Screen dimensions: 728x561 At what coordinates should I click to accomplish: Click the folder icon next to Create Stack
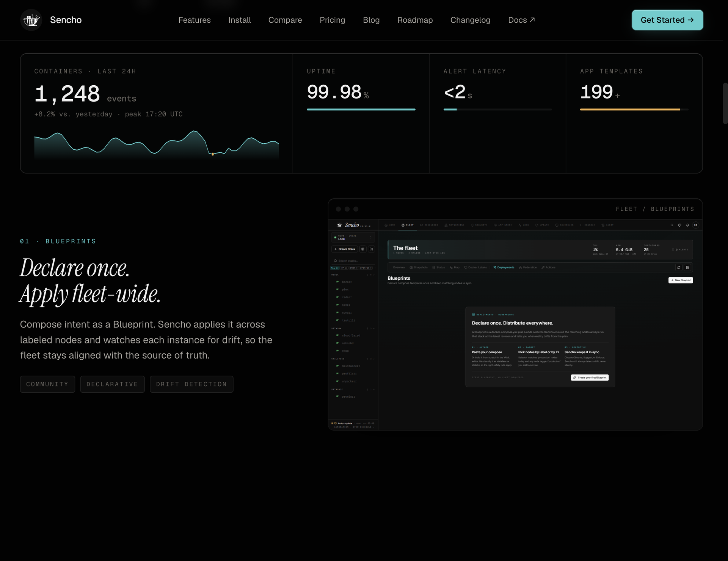tap(372, 249)
